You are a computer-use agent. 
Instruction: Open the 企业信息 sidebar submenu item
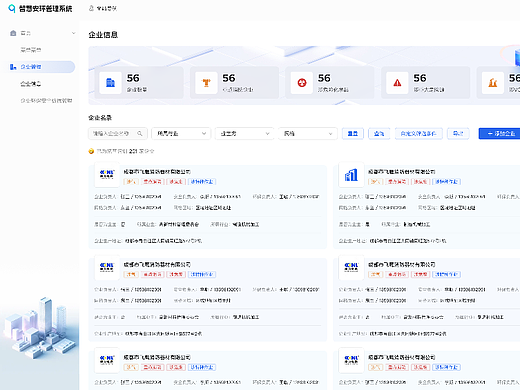(31, 84)
